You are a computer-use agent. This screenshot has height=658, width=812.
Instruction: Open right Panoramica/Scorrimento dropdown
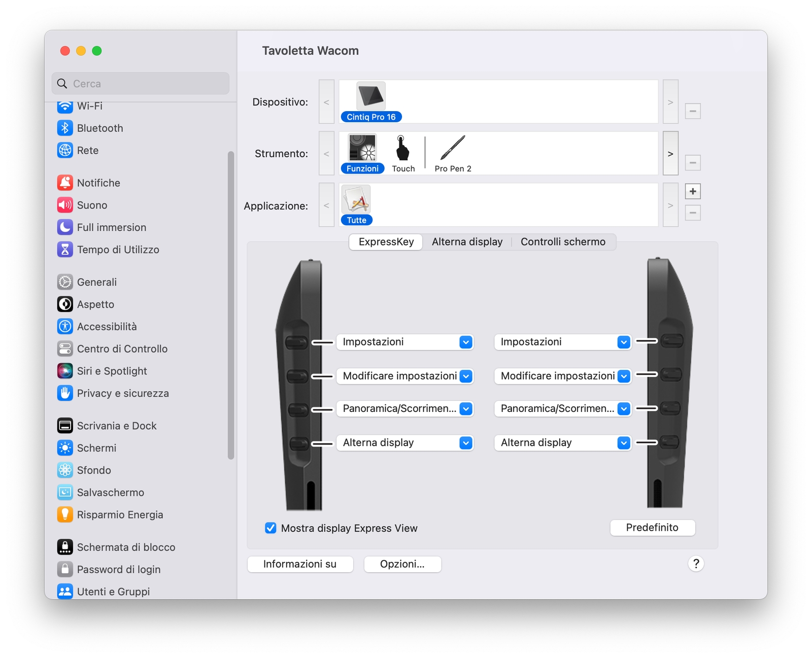(x=563, y=409)
